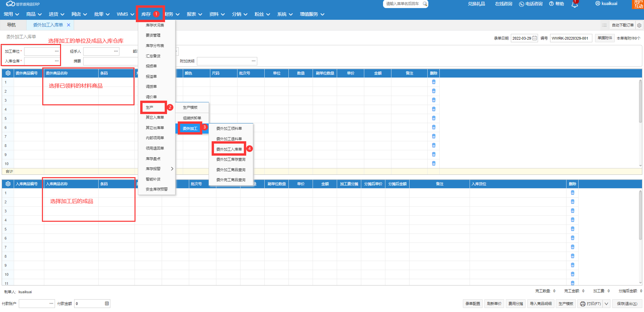This screenshot has width=644, height=312.
Task: Choose 其它入库单 in the 库存 menu
Action: 155,117
